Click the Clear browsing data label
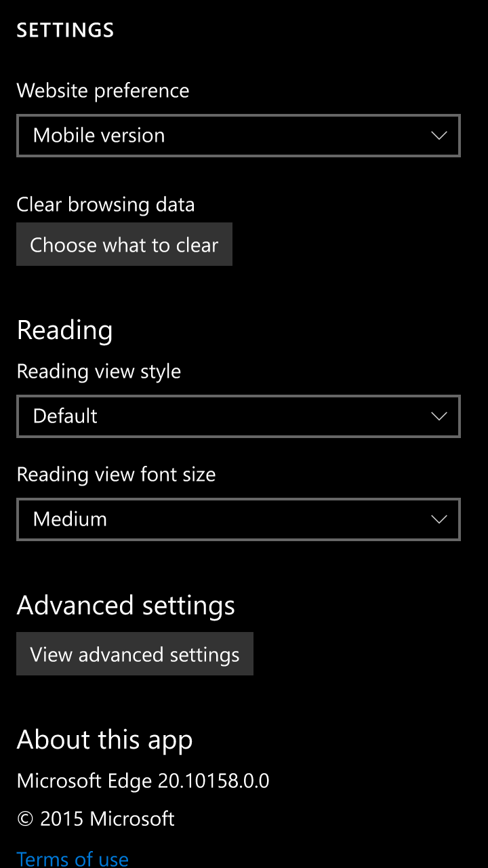Viewport: 488px width, 868px height. [106, 204]
